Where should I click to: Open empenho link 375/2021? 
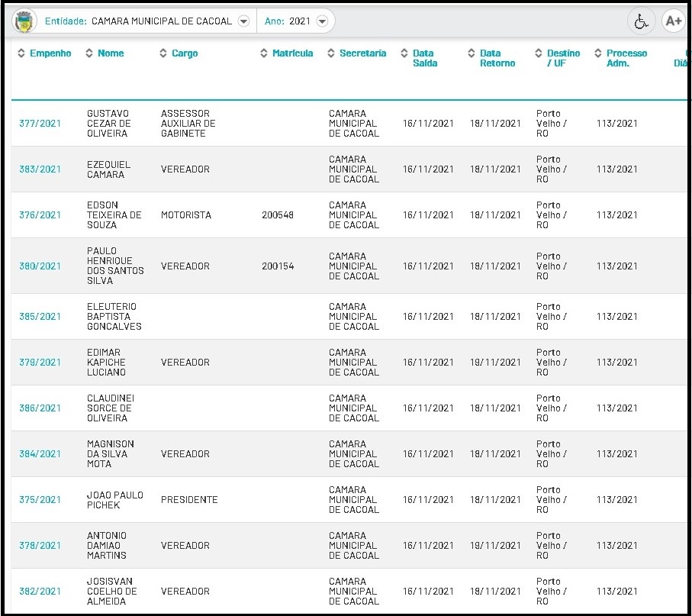pyautogui.click(x=40, y=500)
